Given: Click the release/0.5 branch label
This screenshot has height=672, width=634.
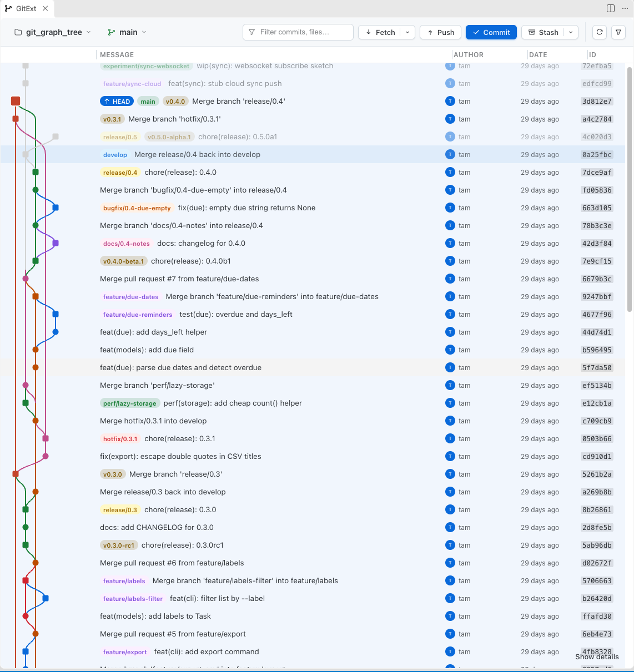Looking at the screenshot, I should coord(120,137).
